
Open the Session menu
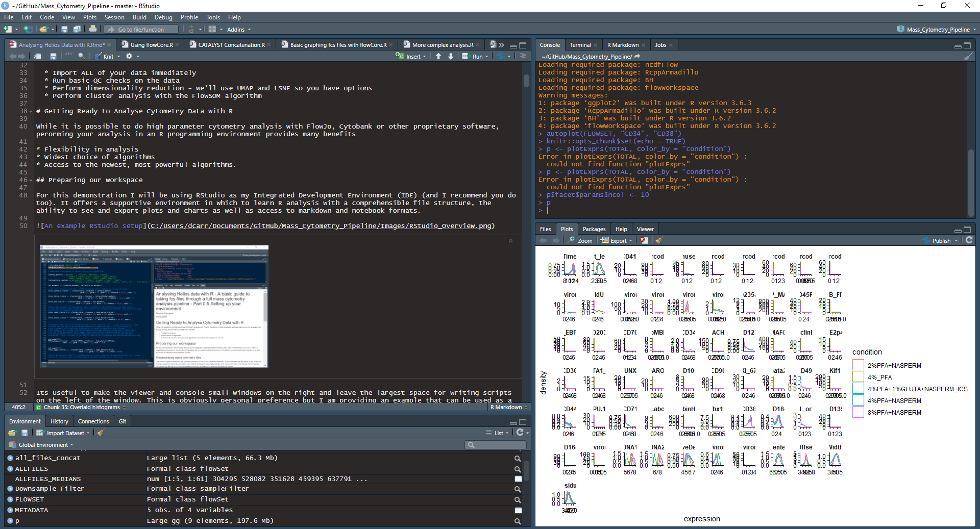click(x=114, y=17)
